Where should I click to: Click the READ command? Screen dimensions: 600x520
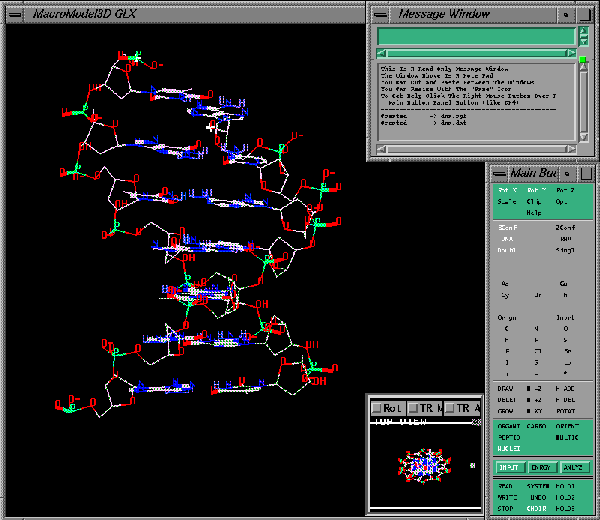click(505, 486)
